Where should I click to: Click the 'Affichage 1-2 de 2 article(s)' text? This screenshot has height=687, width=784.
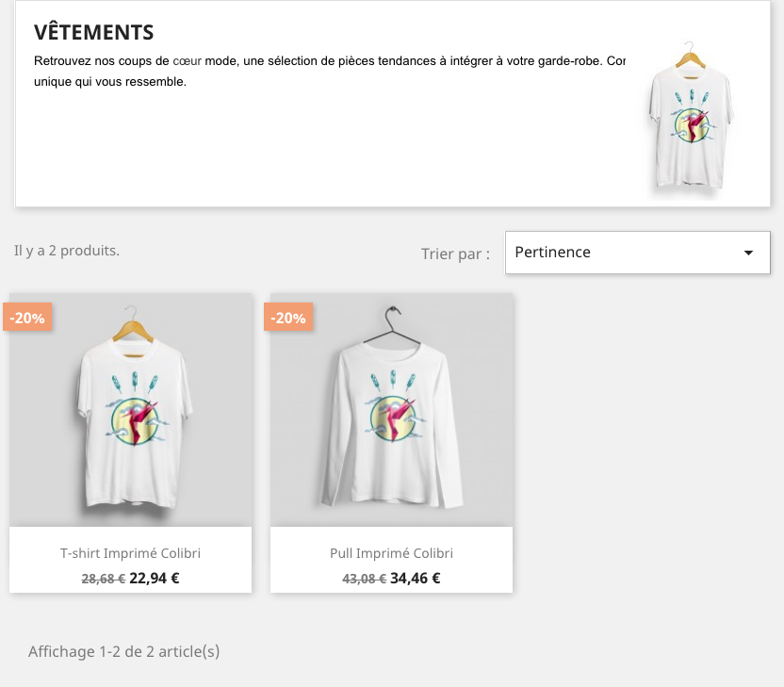tap(124, 651)
